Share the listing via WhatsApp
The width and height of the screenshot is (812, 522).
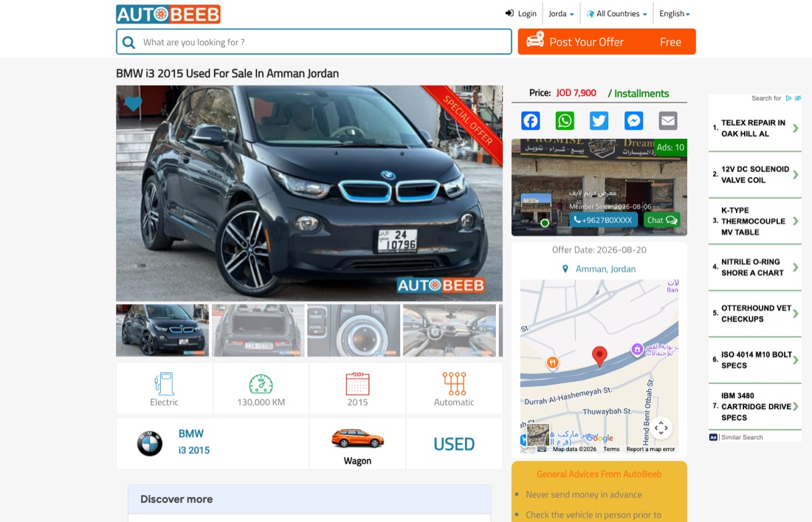coord(565,120)
